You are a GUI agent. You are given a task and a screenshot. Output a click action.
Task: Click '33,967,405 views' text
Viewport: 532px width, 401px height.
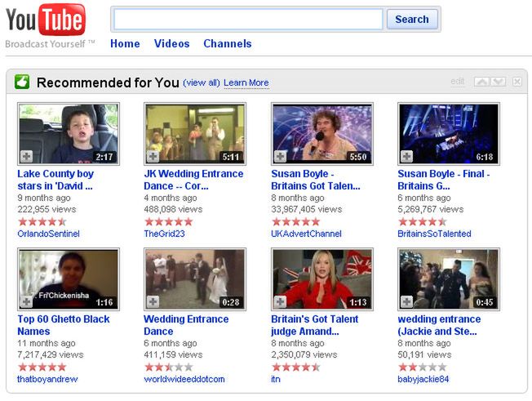click(307, 210)
